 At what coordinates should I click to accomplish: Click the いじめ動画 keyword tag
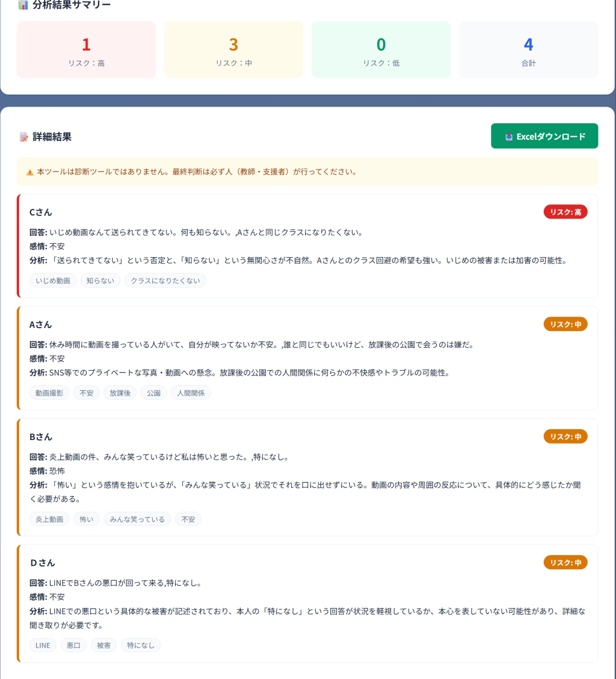[53, 281]
